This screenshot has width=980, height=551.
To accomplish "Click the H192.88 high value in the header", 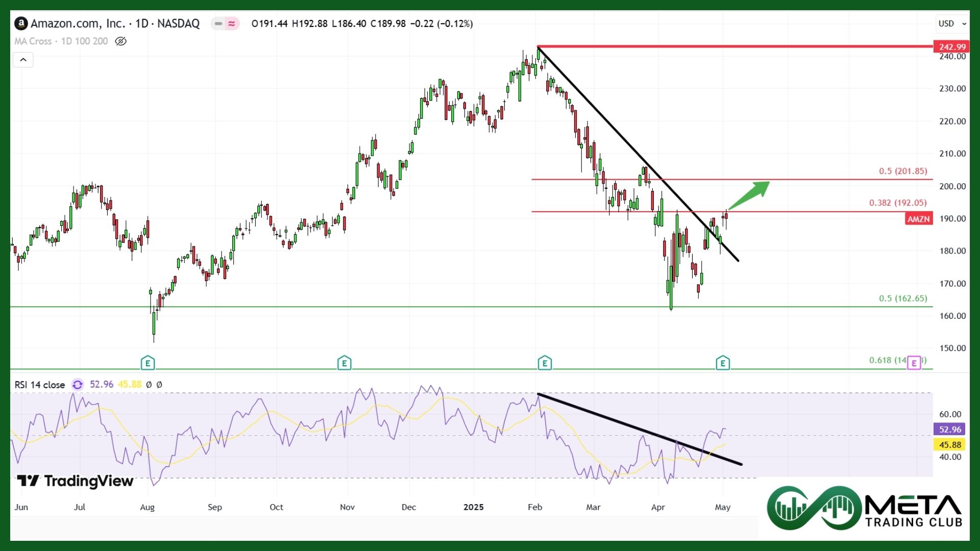I will point(310,23).
